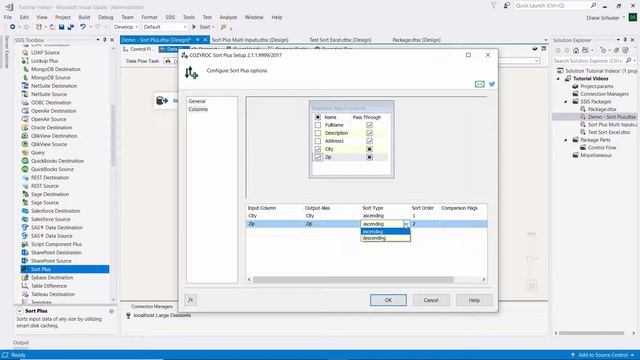Click in the Quick Launch search box

click(552, 6)
